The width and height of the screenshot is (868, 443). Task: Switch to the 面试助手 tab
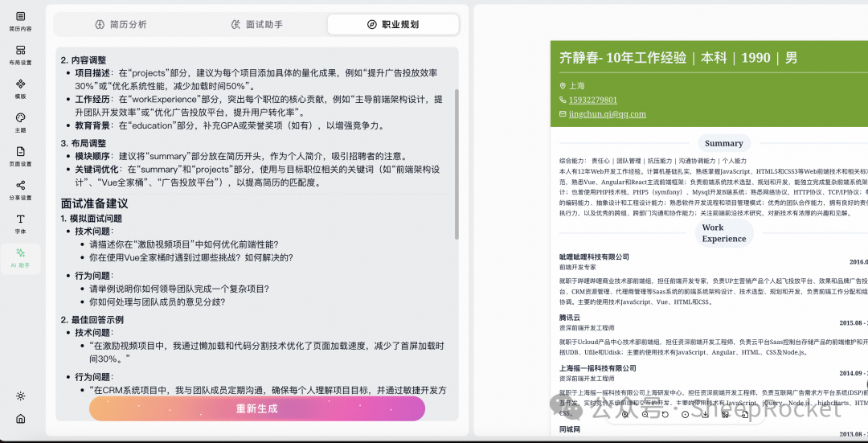coord(257,24)
